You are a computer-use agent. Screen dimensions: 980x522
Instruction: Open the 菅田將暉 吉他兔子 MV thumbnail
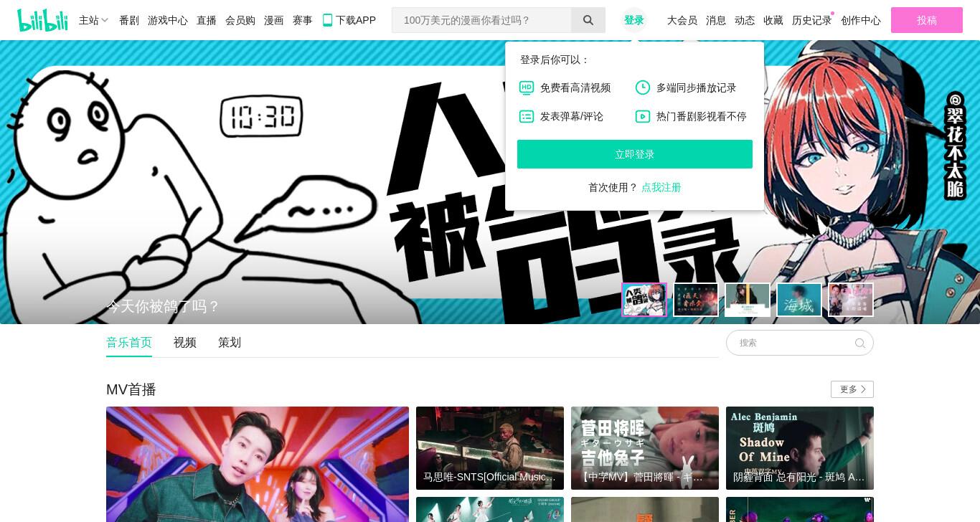point(645,448)
